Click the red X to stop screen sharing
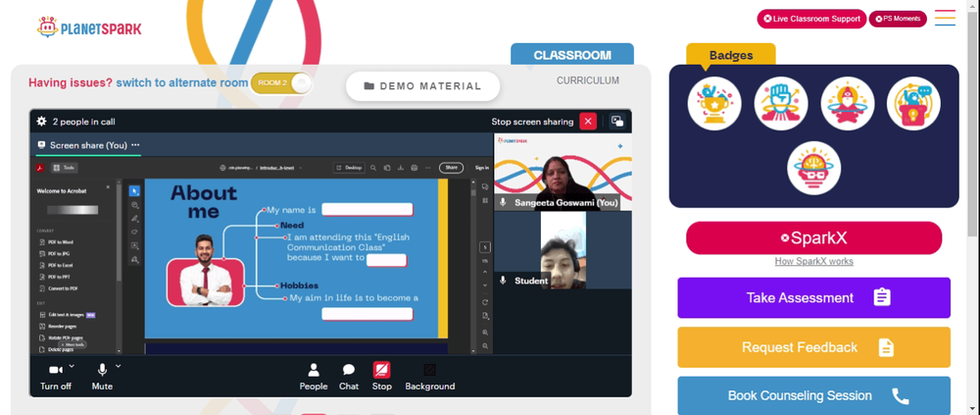Image resolution: width=980 pixels, height=415 pixels. coord(587,122)
